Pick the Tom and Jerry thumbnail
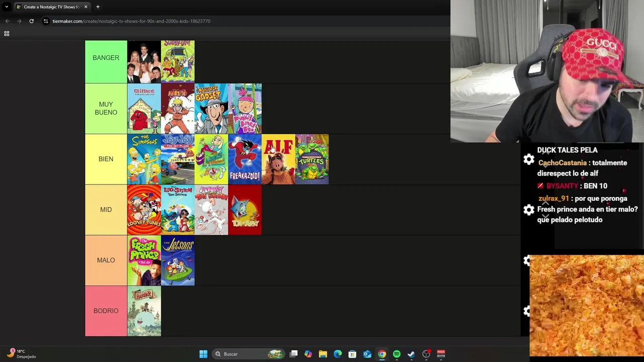This screenshot has height=362, width=644. click(245, 210)
